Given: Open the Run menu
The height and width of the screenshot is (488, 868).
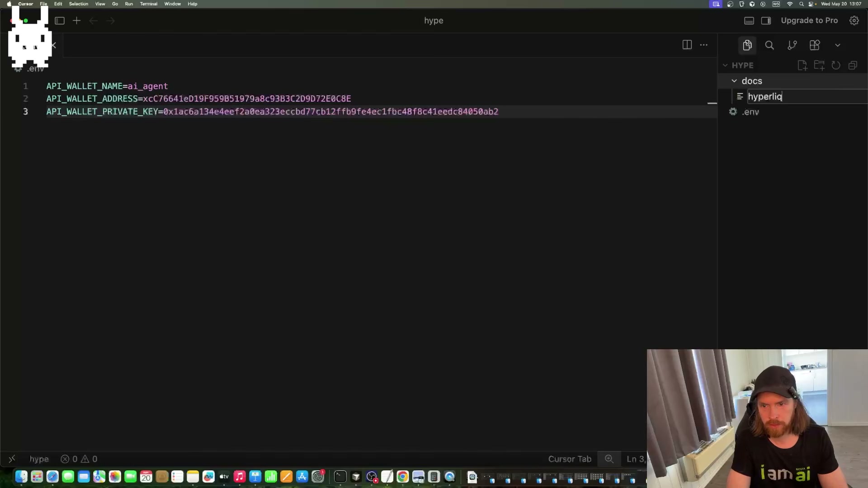Looking at the screenshot, I should [x=129, y=4].
